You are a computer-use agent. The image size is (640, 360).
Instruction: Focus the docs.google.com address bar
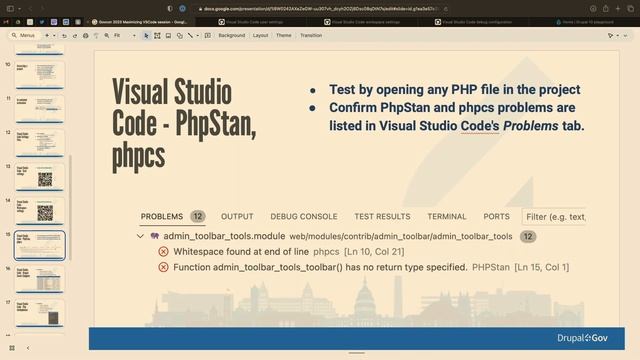[x=321, y=9]
